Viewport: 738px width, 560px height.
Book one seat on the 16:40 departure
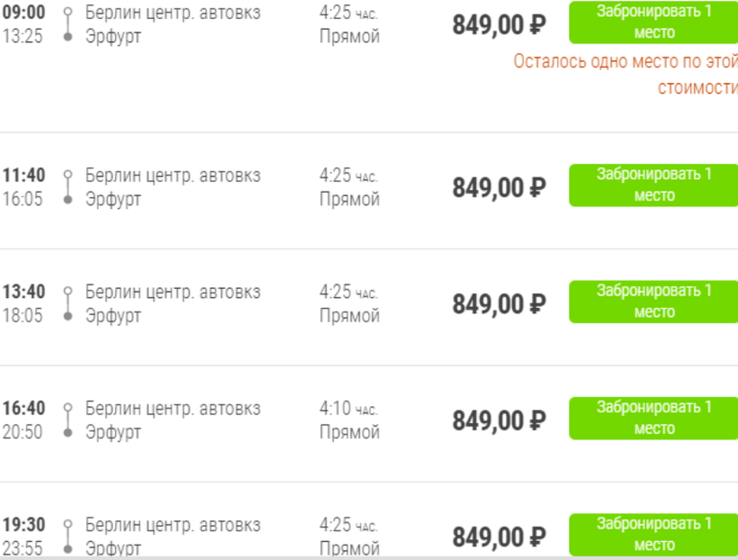[653, 418]
